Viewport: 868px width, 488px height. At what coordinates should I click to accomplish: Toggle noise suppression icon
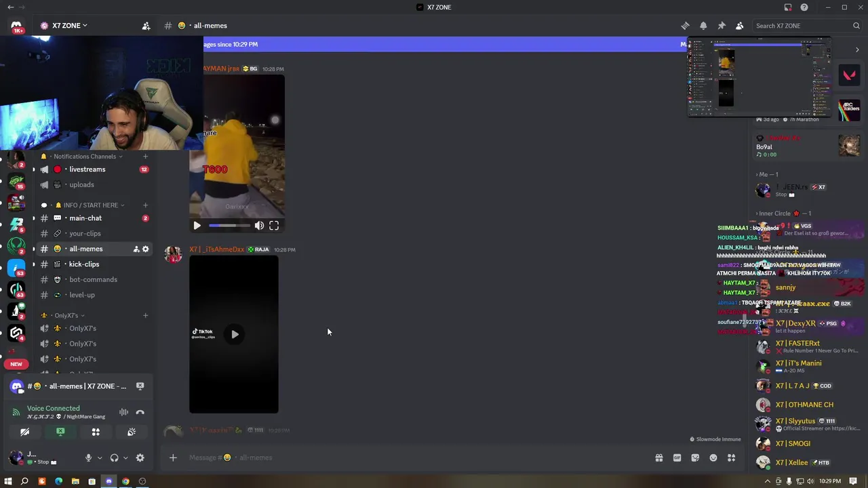coord(123,412)
